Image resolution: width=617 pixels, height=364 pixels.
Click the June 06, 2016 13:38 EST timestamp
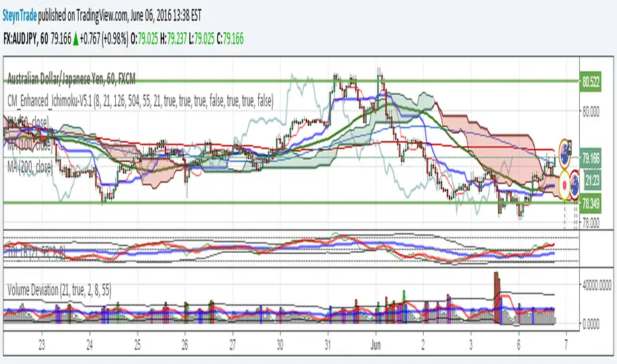[x=166, y=15]
